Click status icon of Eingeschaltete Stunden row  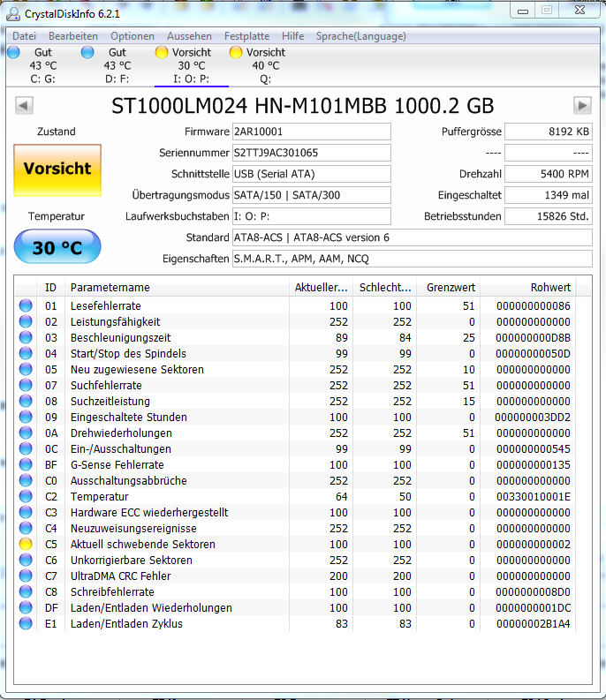(26, 417)
